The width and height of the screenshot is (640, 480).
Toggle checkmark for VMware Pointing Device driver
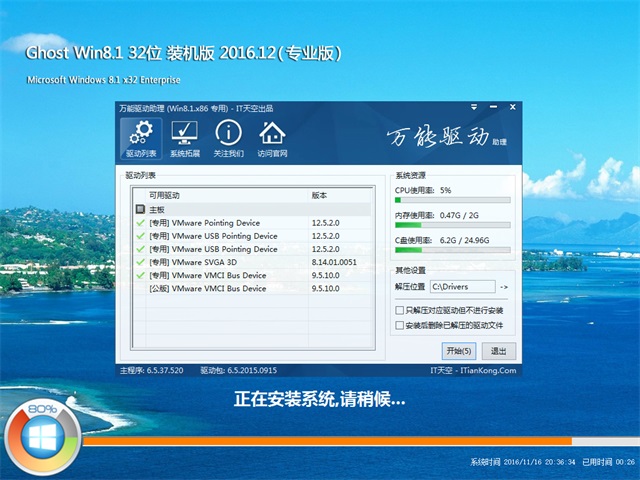coord(141,223)
